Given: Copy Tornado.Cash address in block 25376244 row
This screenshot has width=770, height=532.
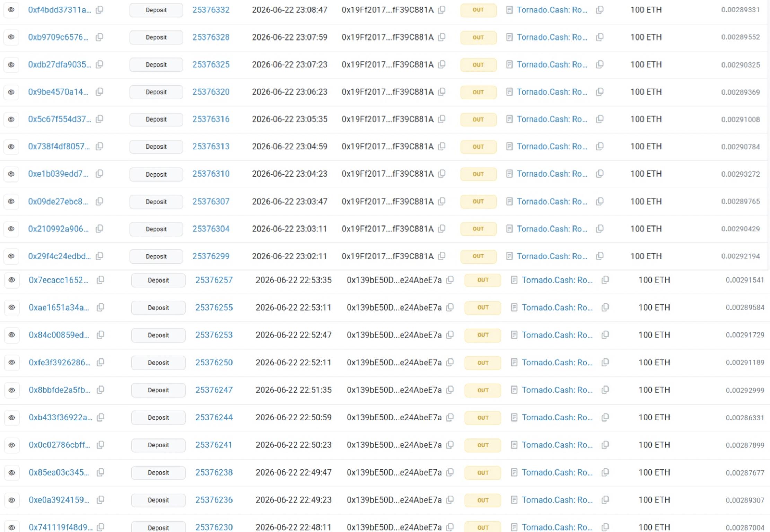Looking at the screenshot, I should point(605,417).
